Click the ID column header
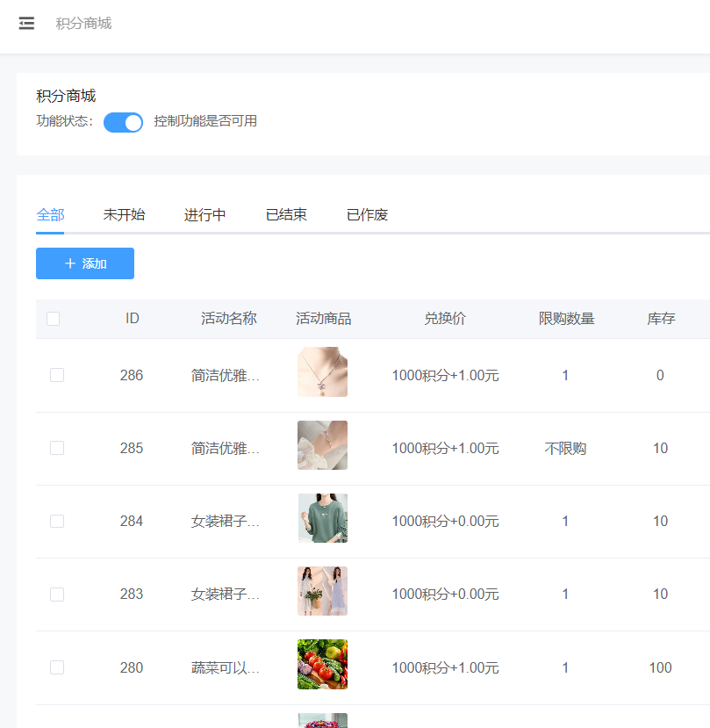The image size is (710, 728). click(133, 319)
